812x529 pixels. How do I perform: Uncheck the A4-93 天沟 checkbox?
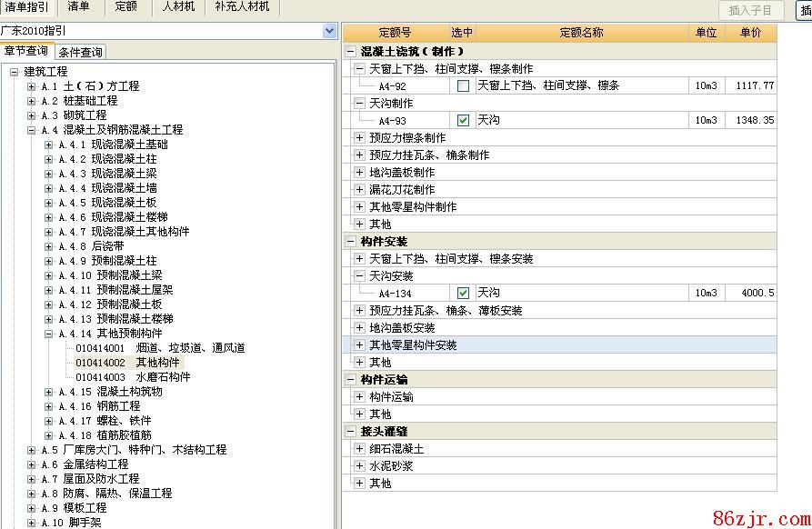click(464, 120)
